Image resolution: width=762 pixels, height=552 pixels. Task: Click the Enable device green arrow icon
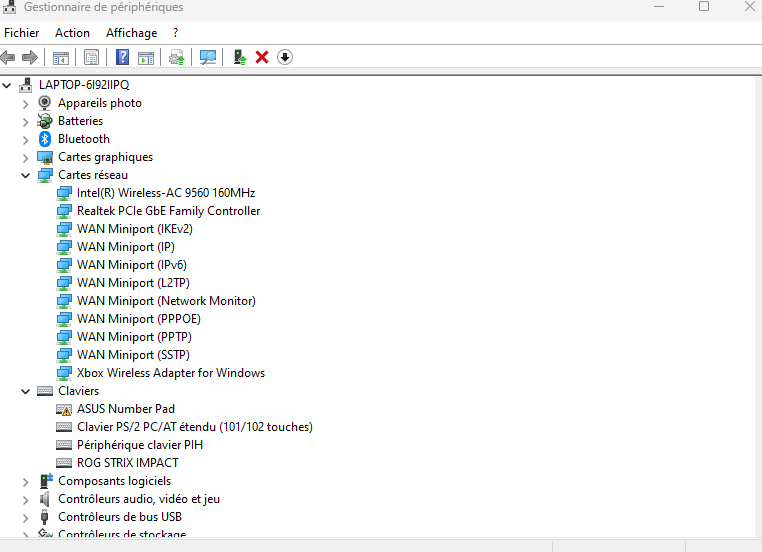240,57
